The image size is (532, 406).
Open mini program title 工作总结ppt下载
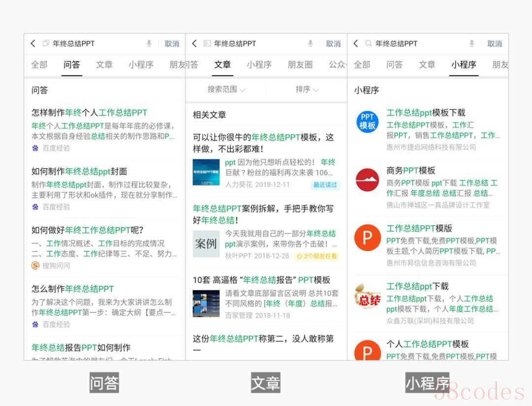[x=417, y=286]
